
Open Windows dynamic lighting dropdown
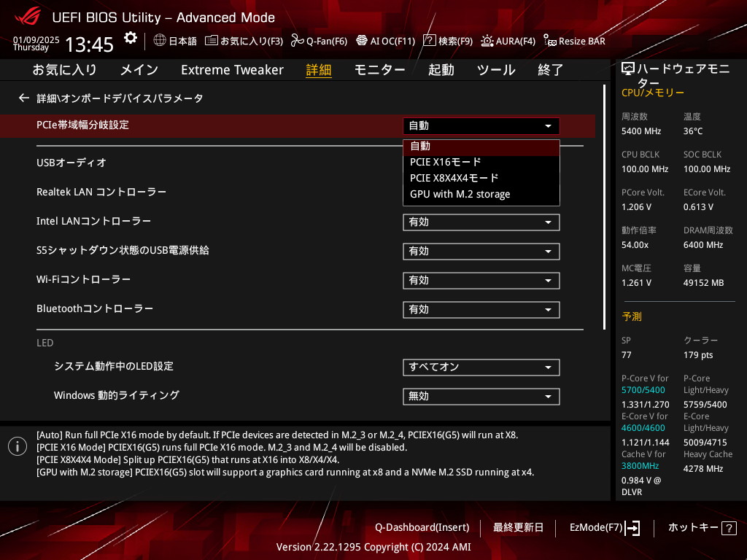pos(481,397)
